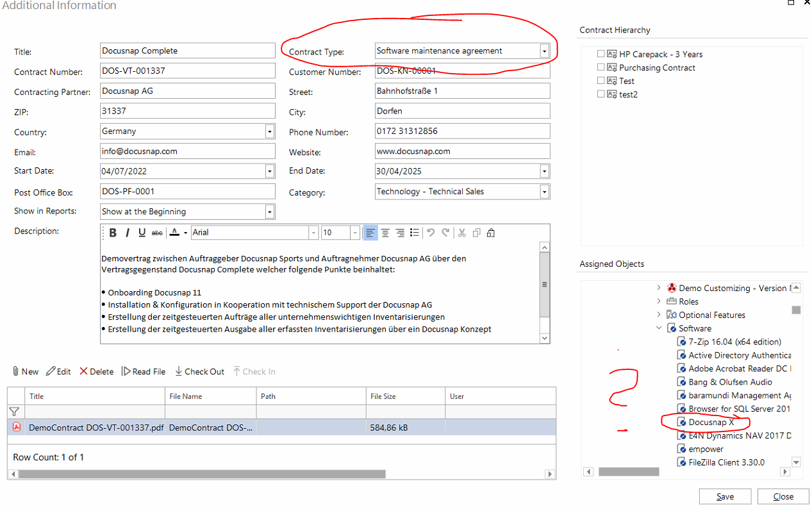This screenshot has width=812, height=511.
Task: Click Check Out in attachment toolbar
Action: [199, 372]
